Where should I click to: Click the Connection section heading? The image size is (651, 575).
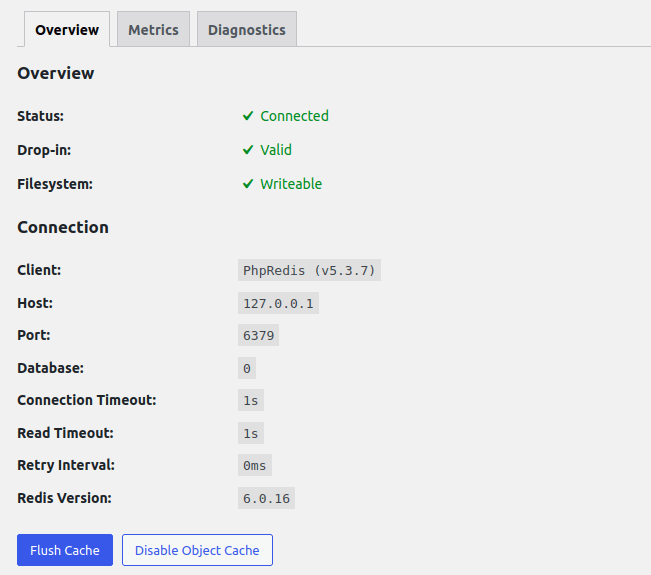[63, 227]
